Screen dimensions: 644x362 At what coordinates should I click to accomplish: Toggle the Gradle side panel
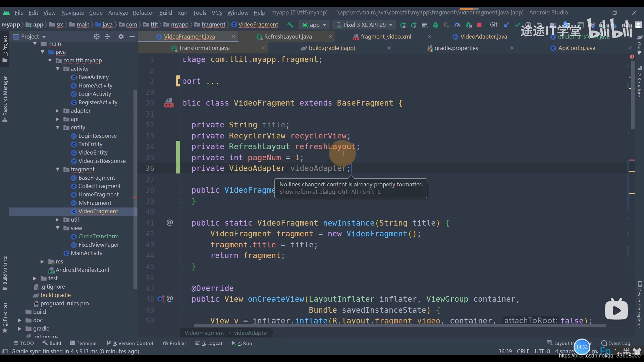pos(639,45)
